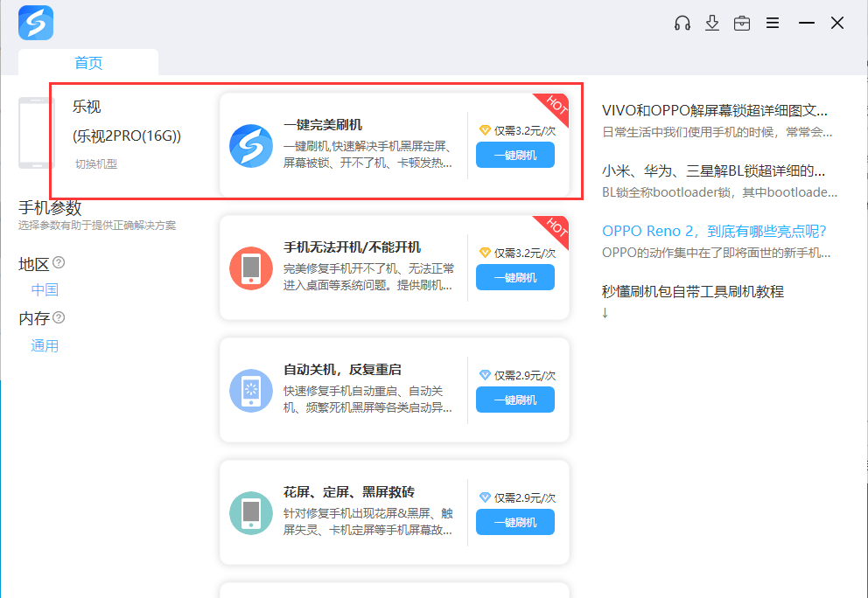Image resolution: width=868 pixels, height=598 pixels.
Task: Click the help icon next to 地区
Action: tap(59, 262)
